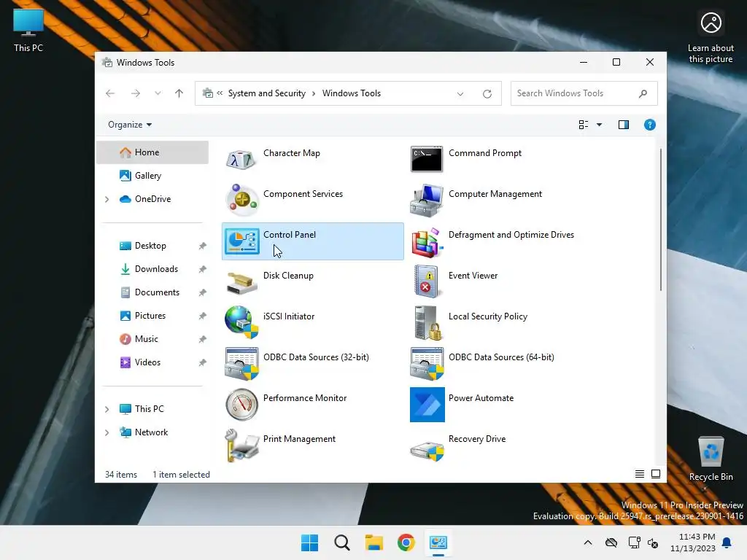This screenshot has height=560, width=747.
Task: Expand the This PC tree node
Action: pyautogui.click(x=107, y=409)
